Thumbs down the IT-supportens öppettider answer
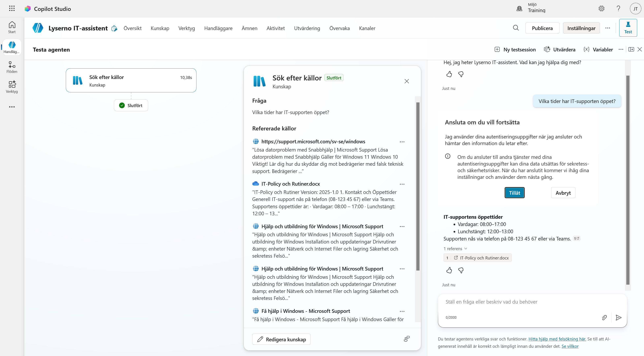Viewport: 644px width, 356px height. tap(461, 270)
